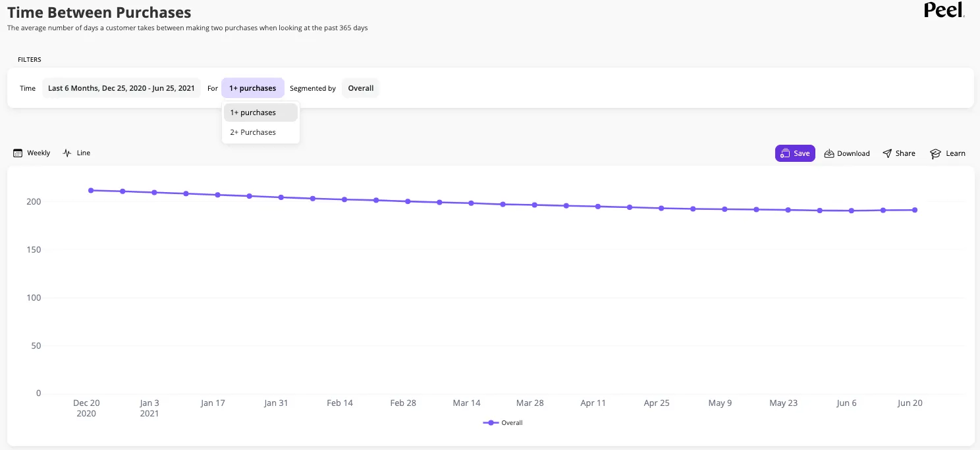Image resolution: width=980 pixels, height=450 pixels.
Task: Click the Share label
Action: 906,153
